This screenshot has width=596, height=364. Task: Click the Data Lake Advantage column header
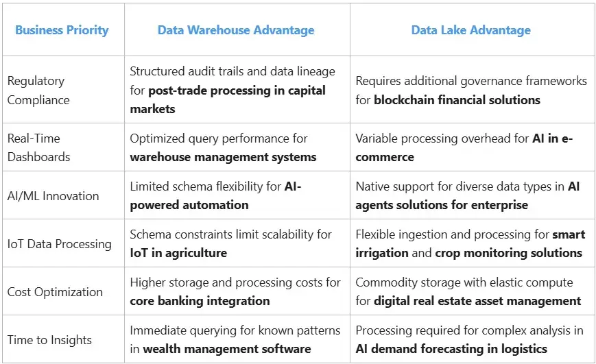click(470, 30)
